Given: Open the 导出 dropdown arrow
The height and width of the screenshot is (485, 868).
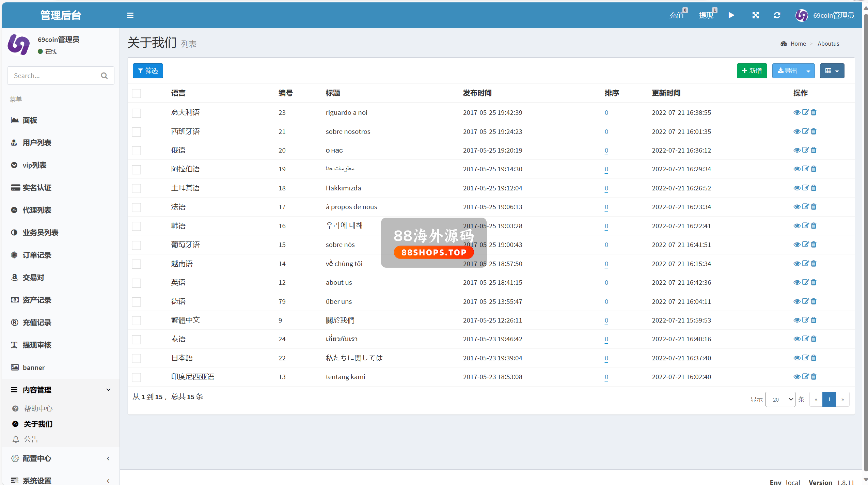Looking at the screenshot, I should pyautogui.click(x=808, y=71).
